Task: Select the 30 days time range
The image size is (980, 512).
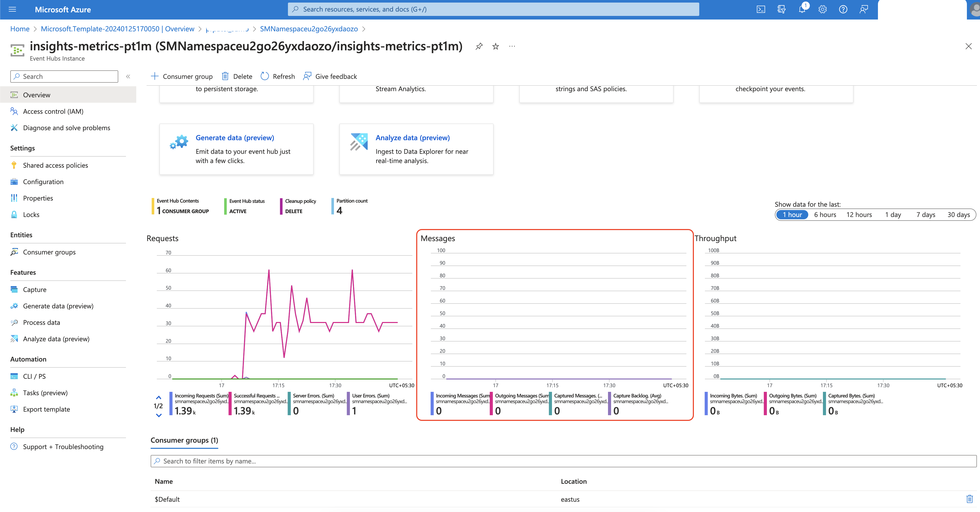Action: click(958, 215)
